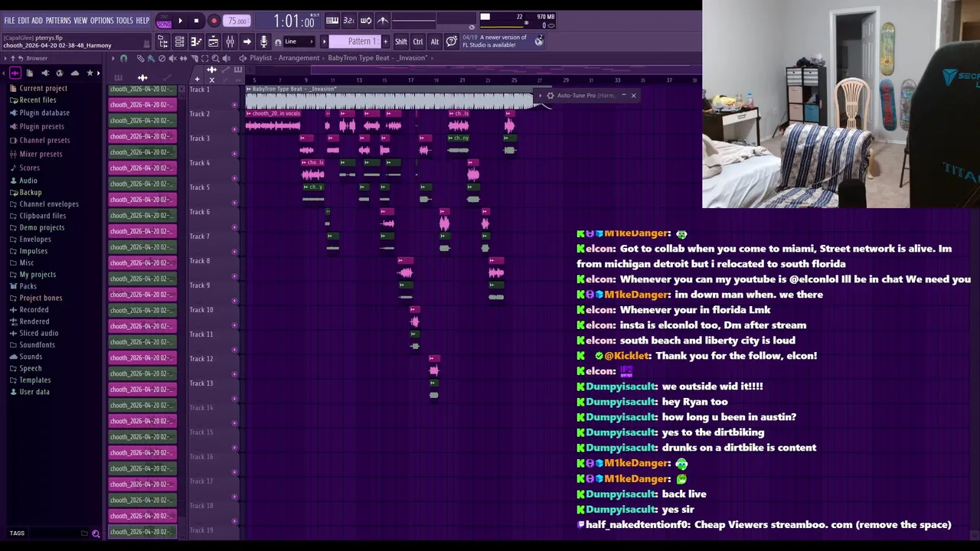
Task: Open the FILE menu
Action: tap(9, 21)
